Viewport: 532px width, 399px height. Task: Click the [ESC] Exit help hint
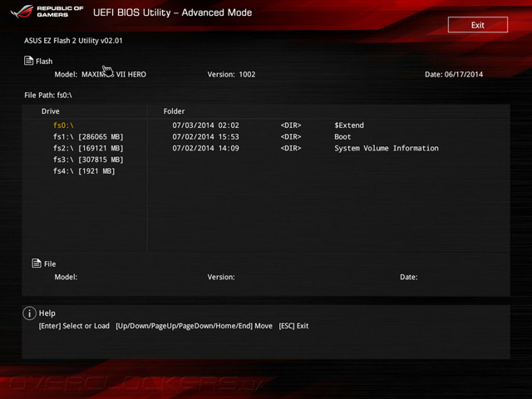tap(293, 326)
